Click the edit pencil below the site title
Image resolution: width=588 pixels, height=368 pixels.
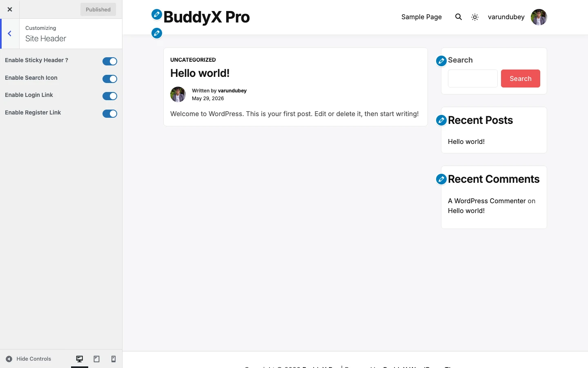pos(157,33)
